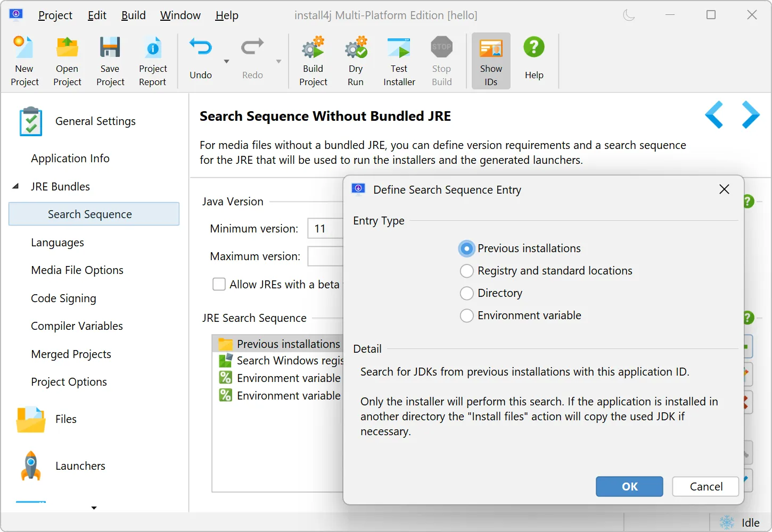Click the Stop Build icon
The height and width of the screenshot is (532, 772).
pos(441,47)
